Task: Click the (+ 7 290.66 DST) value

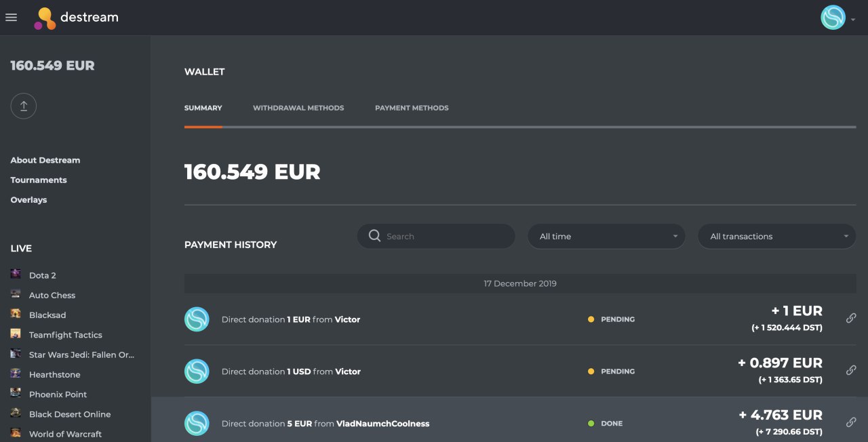Action: (x=789, y=433)
